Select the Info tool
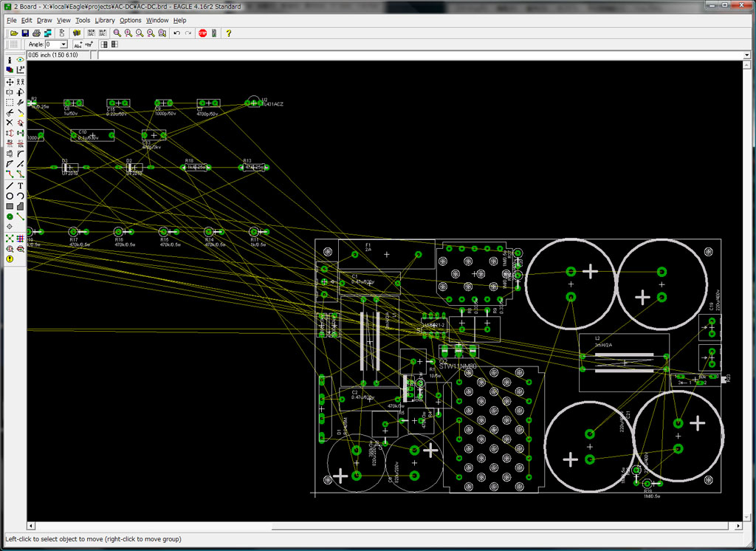The image size is (756, 551). pyautogui.click(x=9, y=60)
